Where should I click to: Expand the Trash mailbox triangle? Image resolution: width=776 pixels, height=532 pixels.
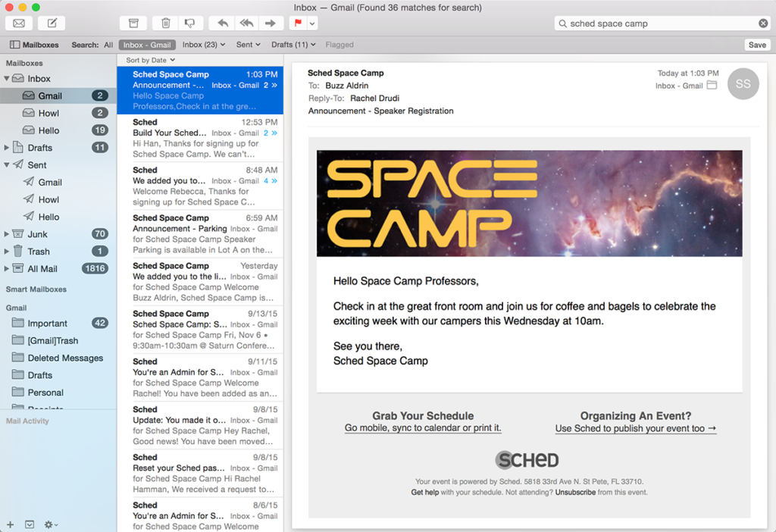(6, 252)
